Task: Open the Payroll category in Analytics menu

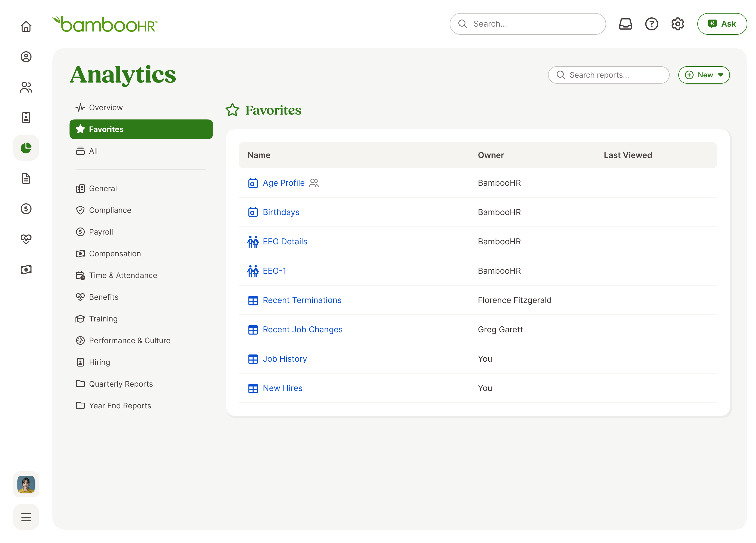Action: [x=141, y=232]
